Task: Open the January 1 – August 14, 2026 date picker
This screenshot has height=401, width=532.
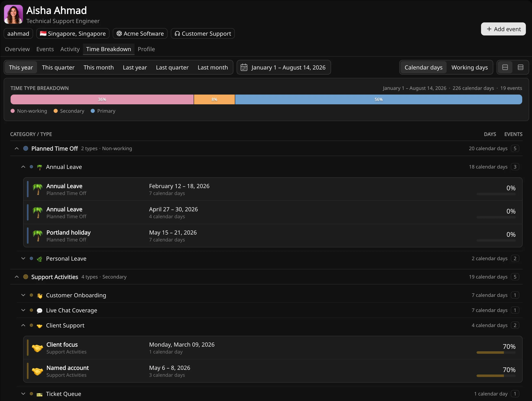Action: [284, 67]
